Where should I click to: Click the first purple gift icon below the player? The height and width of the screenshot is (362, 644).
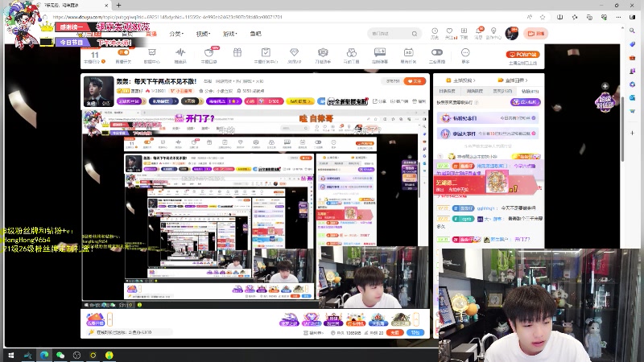pyautogui.click(x=289, y=319)
